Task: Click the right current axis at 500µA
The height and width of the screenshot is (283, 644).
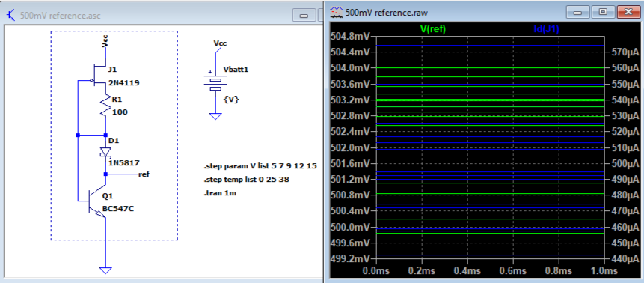Action: [x=625, y=163]
